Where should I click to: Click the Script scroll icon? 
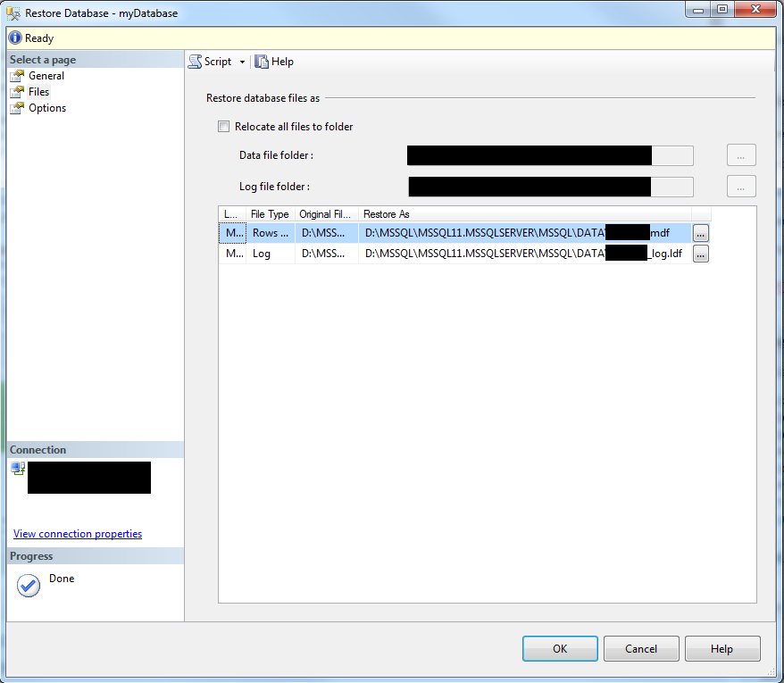[x=195, y=62]
